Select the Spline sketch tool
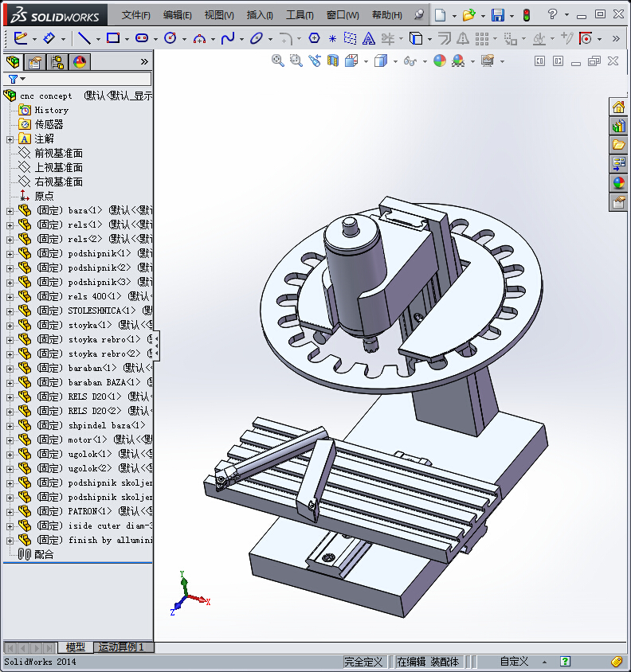631x672 pixels. (x=228, y=38)
